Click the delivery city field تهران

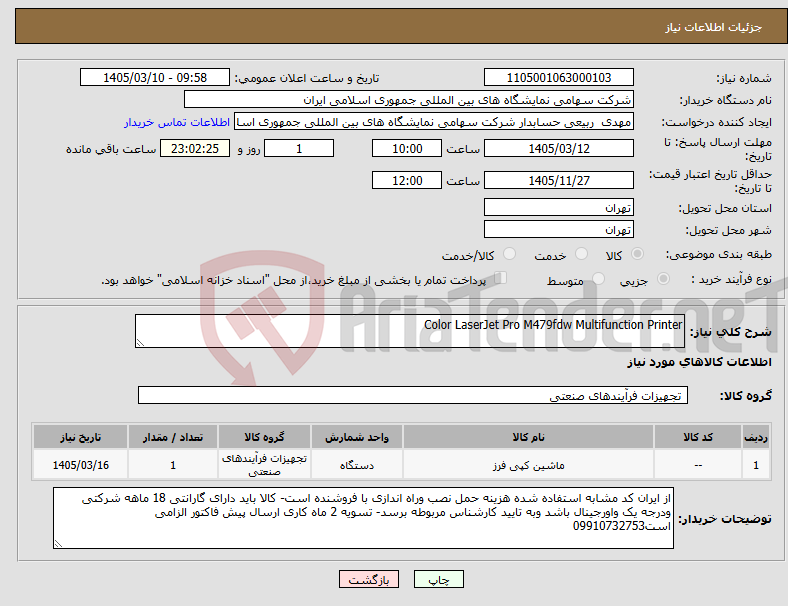558,230
